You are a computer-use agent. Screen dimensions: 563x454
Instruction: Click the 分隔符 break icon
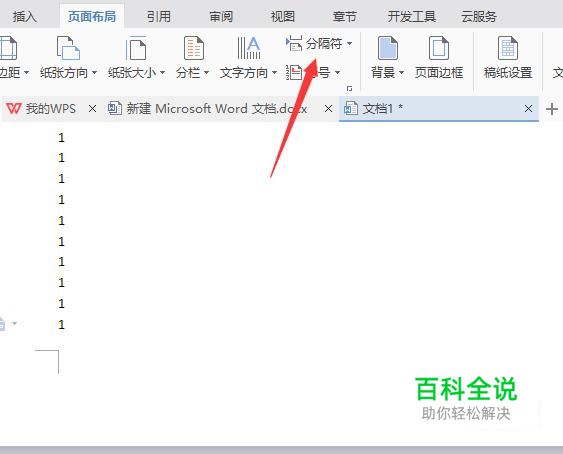click(x=294, y=43)
